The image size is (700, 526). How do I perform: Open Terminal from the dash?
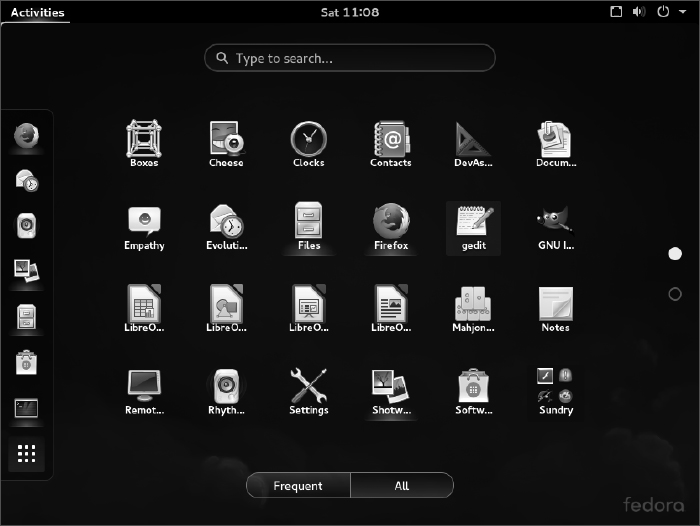tap(26, 408)
